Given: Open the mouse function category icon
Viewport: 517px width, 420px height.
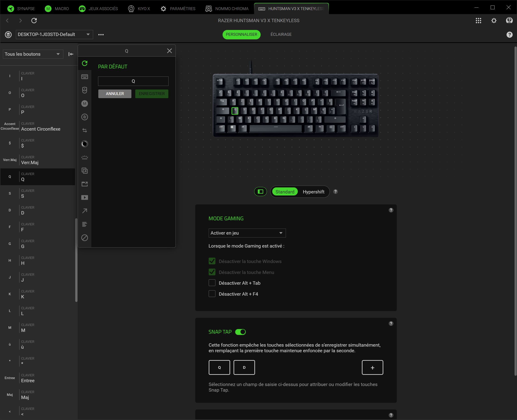Looking at the screenshot, I should [x=84, y=90].
